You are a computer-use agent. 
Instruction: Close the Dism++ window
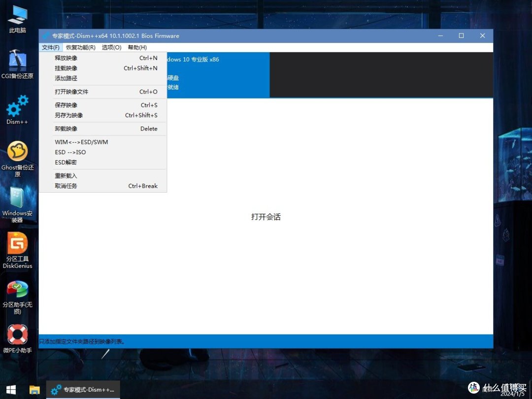(x=482, y=35)
